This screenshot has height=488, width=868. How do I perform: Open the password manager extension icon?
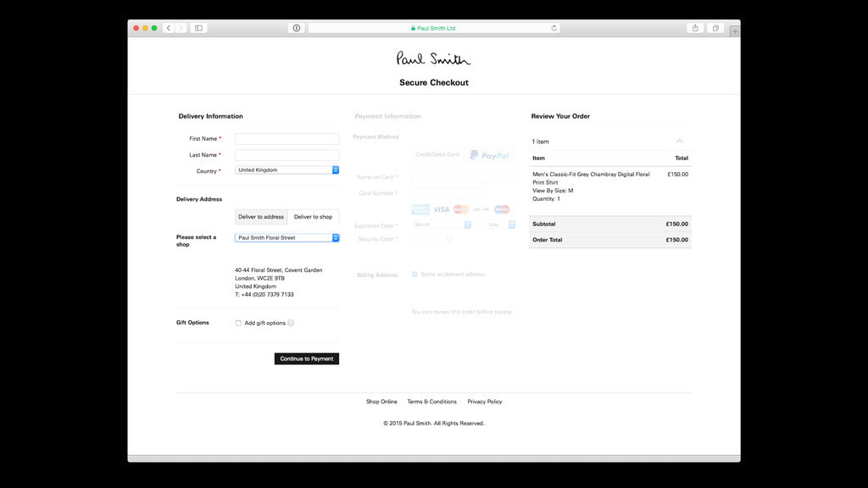tap(297, 28)
